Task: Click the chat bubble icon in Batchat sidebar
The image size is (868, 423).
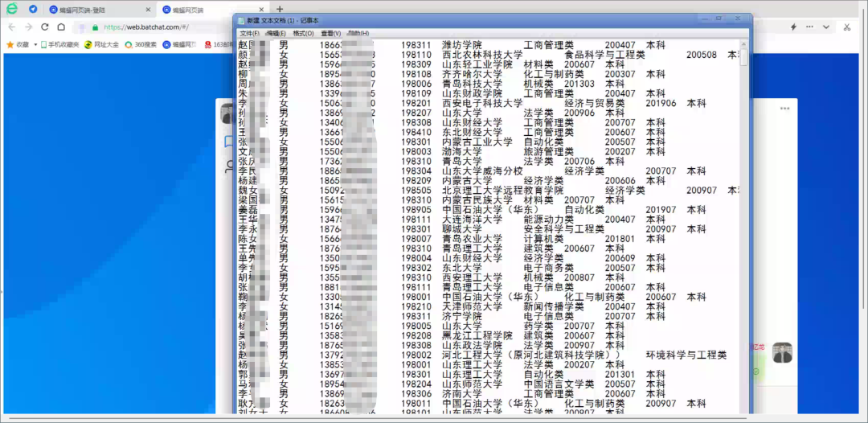Action: (228, 142)
